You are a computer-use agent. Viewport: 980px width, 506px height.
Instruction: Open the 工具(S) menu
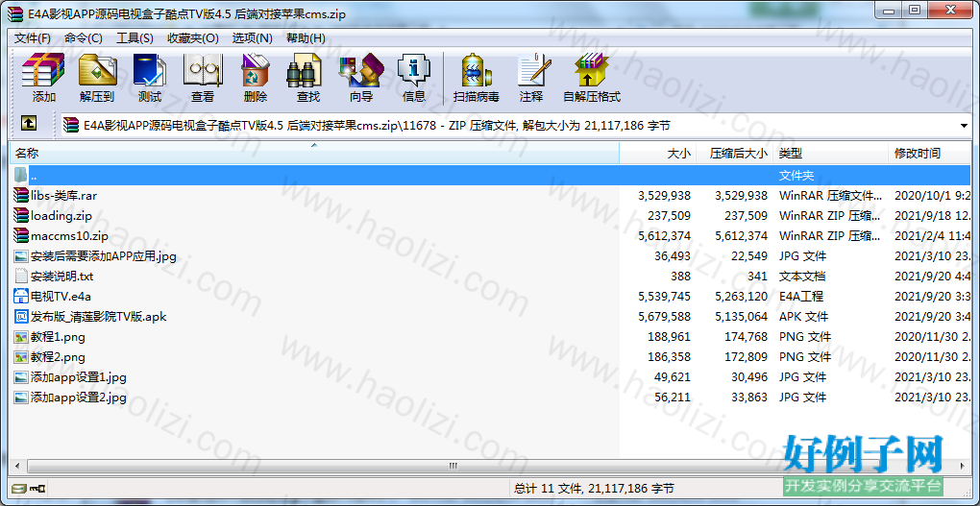135,38
